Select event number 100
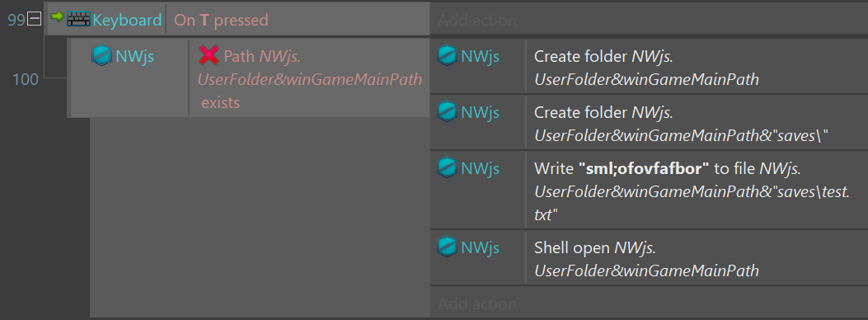Image resolution: width=868 pixels, height=320 pixels. (26, 80)
